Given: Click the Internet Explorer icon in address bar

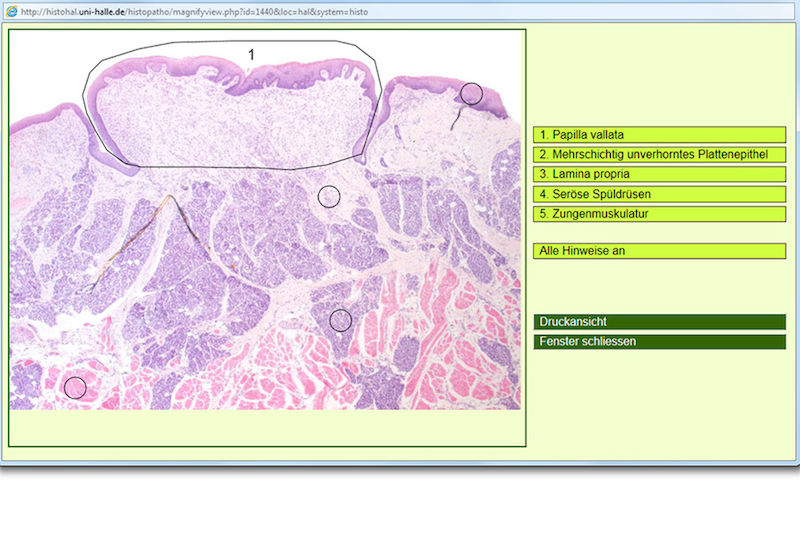Looking at the screenshot, I should (11, 10).
